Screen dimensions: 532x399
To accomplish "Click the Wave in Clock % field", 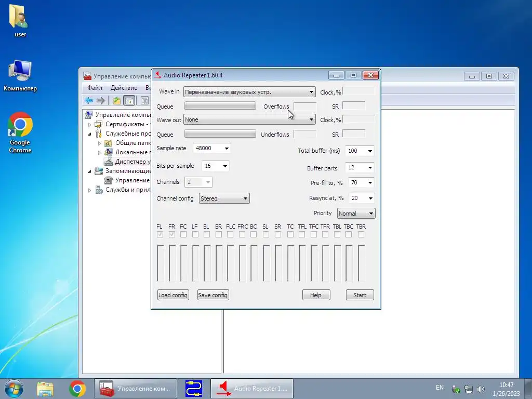I will [358, 91].
